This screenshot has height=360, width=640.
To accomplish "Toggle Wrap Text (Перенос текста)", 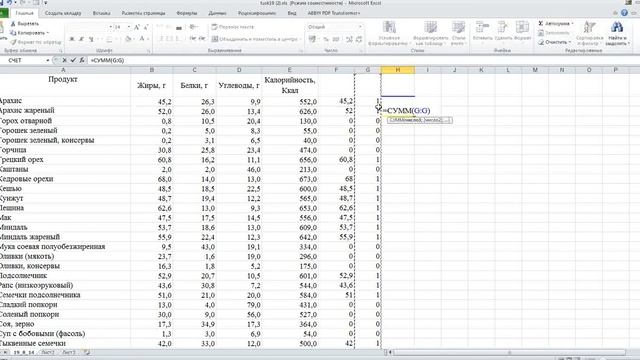I will point(233,27).
